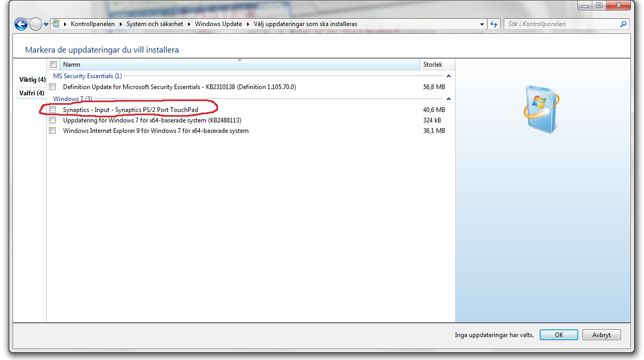Open the recent pages dropdown arrow

click(x=46, y=24)
